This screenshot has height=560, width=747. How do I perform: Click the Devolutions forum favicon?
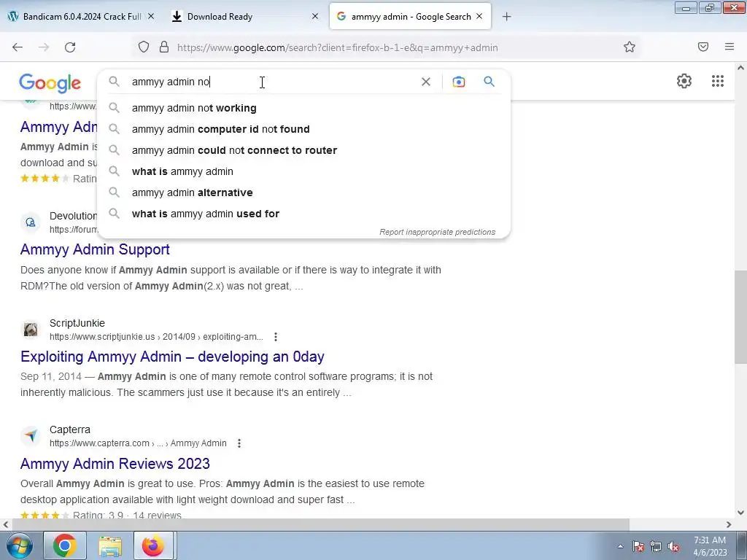click(31, 222)
